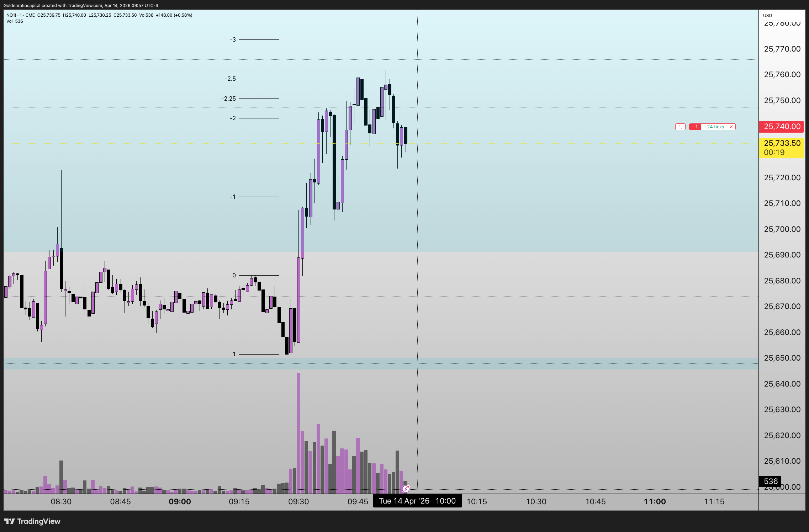Click the Vol536 value in the header

click(x=146, y=15)
